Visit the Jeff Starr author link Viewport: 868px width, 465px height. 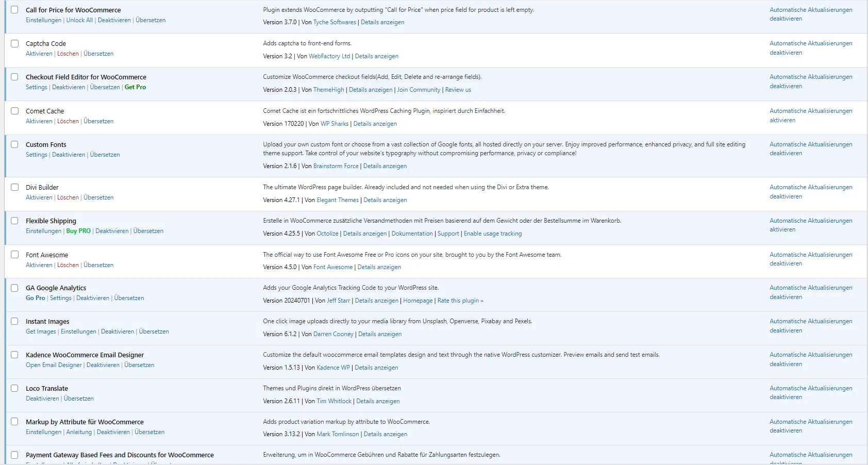339,301
